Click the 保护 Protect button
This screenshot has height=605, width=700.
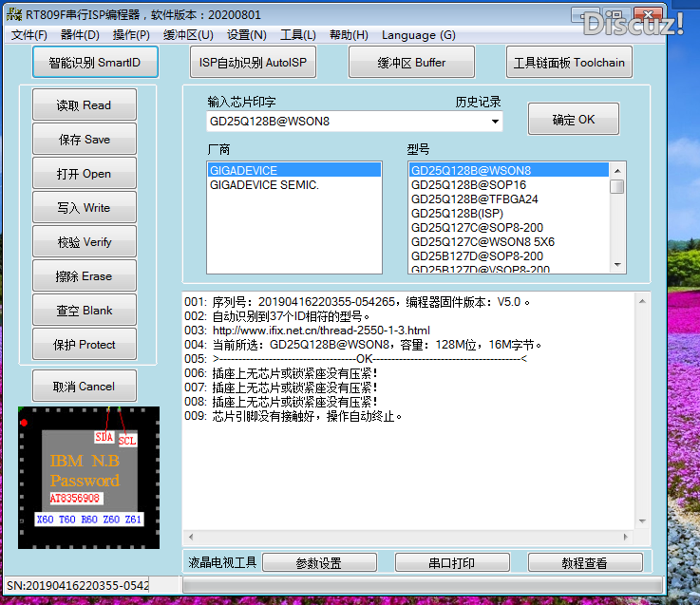point(84,344)
